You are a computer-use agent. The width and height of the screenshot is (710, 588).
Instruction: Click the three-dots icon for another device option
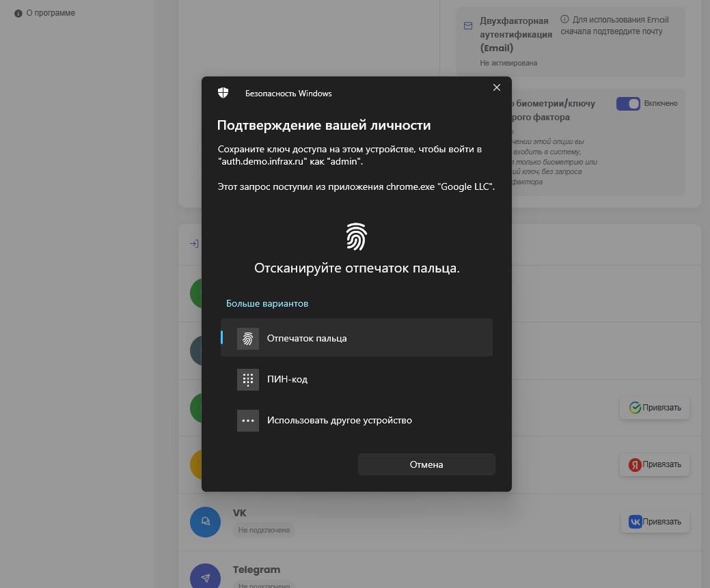pos(247,420)
